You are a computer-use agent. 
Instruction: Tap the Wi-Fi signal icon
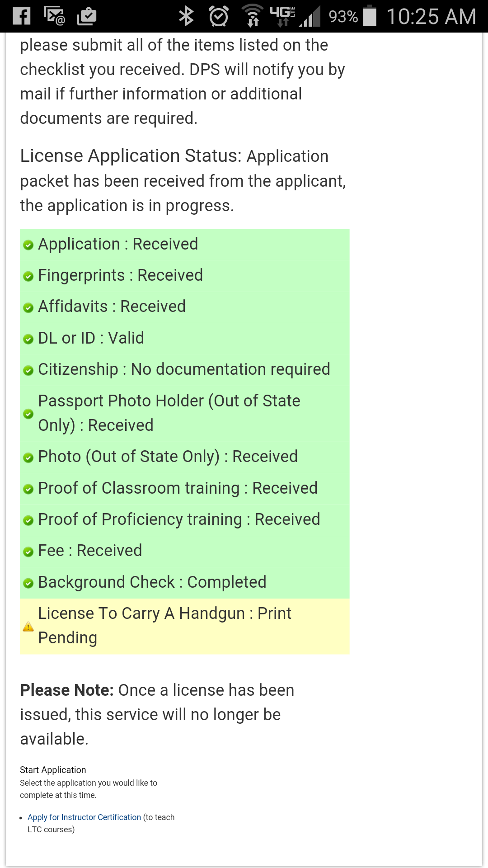point(252,16)
